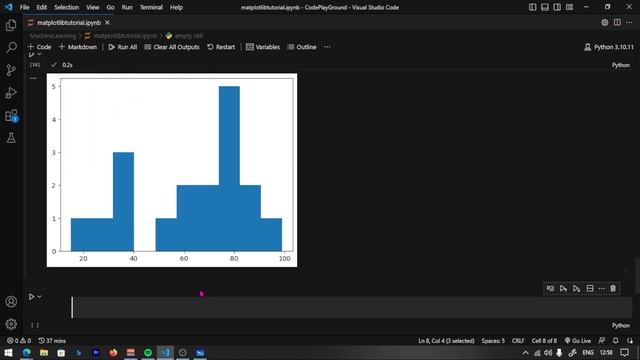Open the run options dropdown beside the empty cell
This screenshot has width=640, height=360.
(40, 297)
